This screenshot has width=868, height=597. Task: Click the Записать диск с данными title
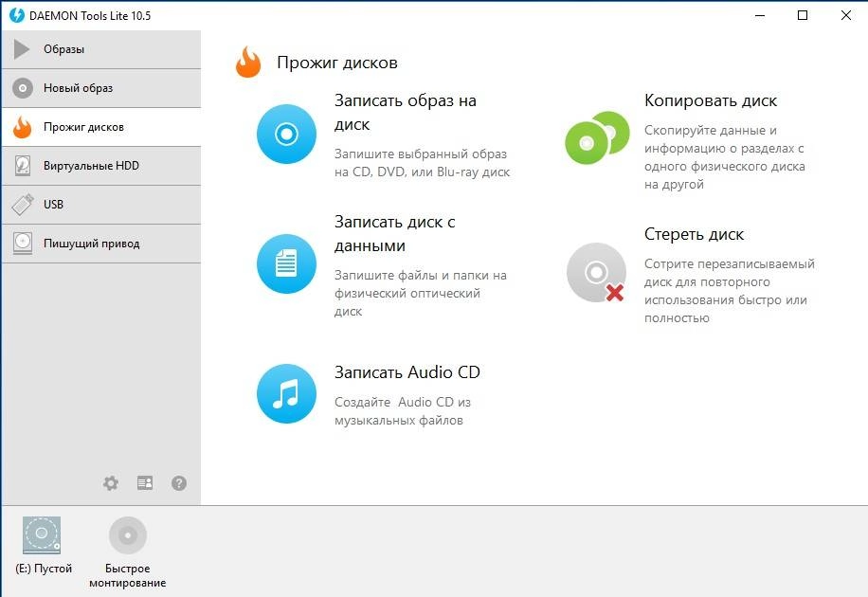pos(395,234)
